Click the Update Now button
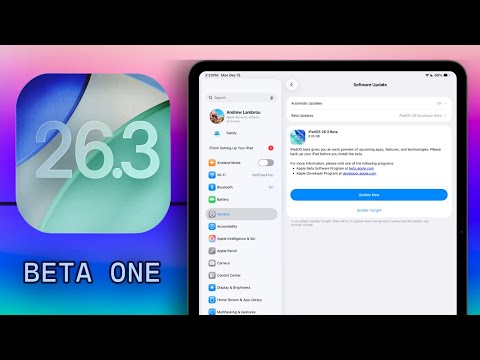The width and height of the screenshot is (480, 360). pyautogui.click(x=369, y=195)
